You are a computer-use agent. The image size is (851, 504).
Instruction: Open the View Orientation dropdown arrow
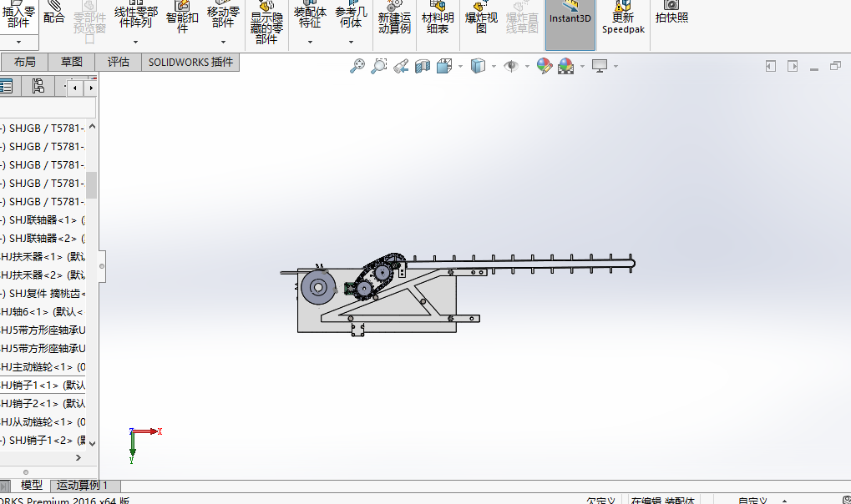(x=460, y=66)
